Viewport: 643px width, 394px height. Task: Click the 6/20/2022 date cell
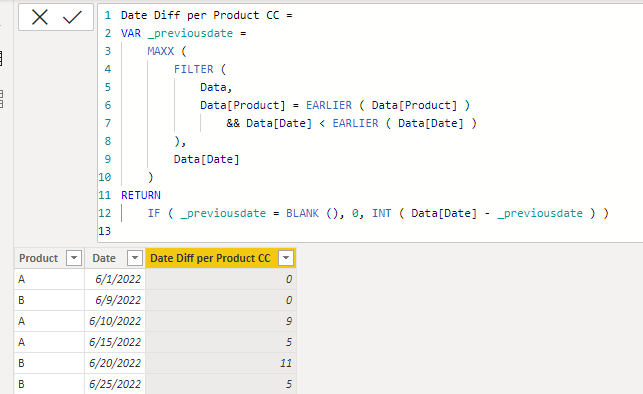click(115, 363)
